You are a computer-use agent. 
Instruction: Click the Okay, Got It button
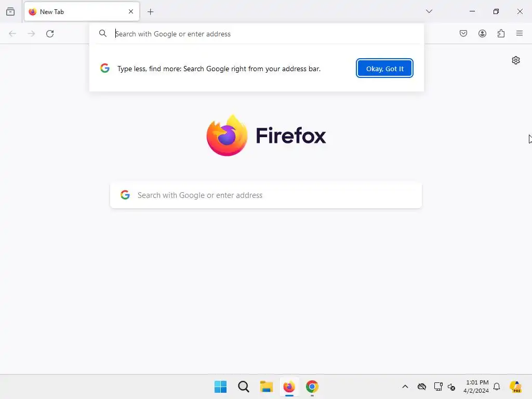click(x=384, y=68)
